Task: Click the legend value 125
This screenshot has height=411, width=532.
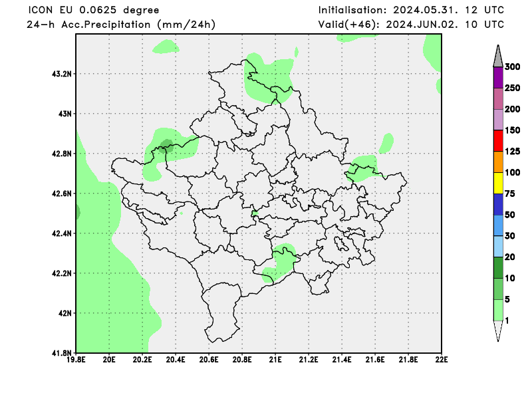Action: click(512, 152)
